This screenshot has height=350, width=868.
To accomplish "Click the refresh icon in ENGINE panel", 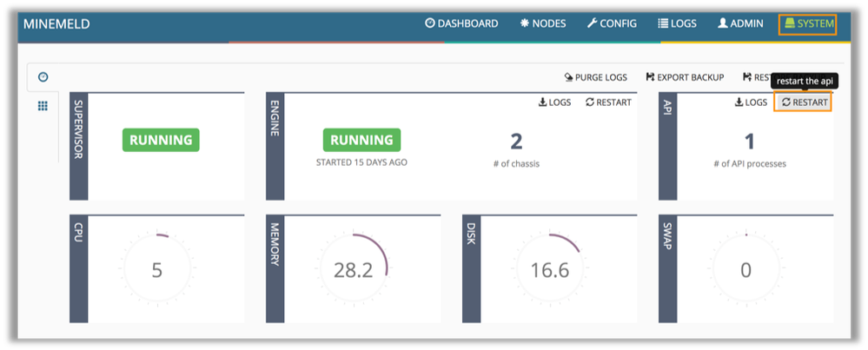I will tap(590, 102).
